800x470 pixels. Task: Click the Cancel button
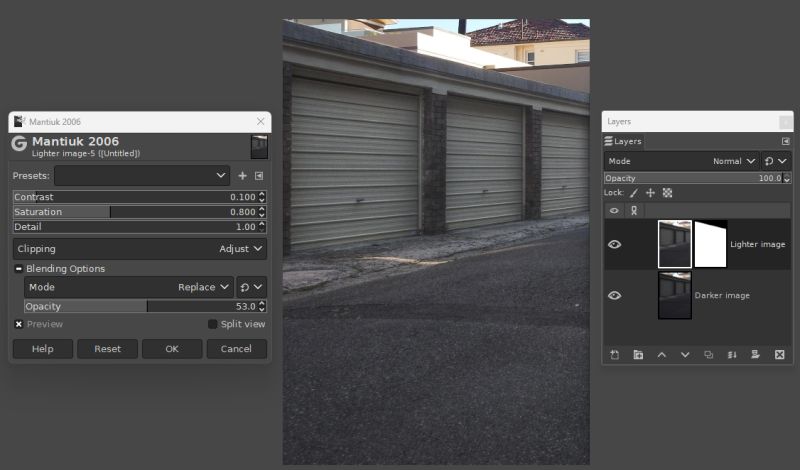click(236, 349)
